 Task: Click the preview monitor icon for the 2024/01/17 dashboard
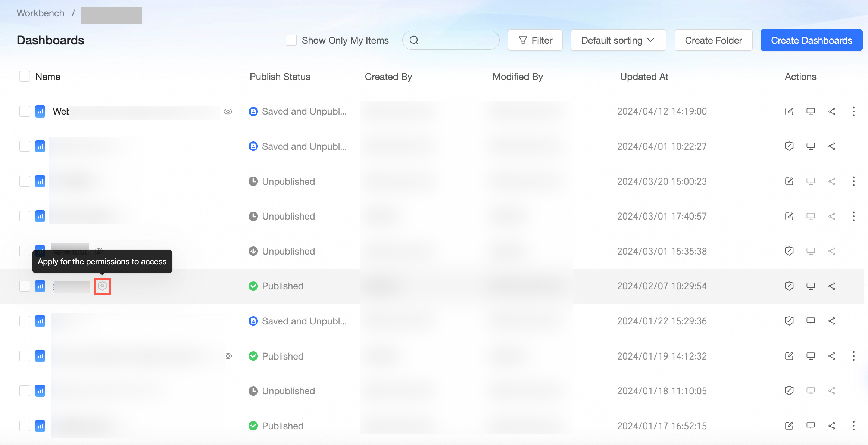[811, 426]
